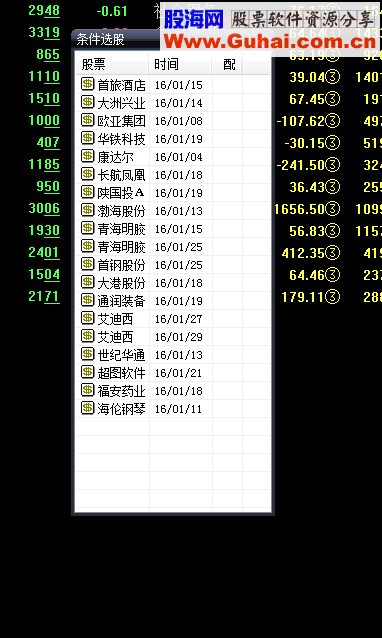382x638 pixels.
Task: Select the stock name 华铁科技
Action: 121,139
